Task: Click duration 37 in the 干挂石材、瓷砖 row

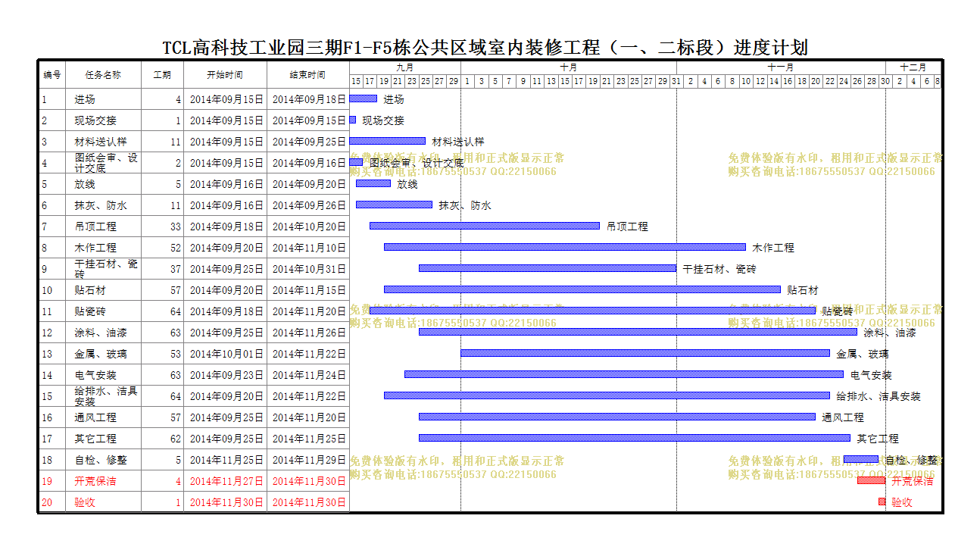Action: click(176, 269)
